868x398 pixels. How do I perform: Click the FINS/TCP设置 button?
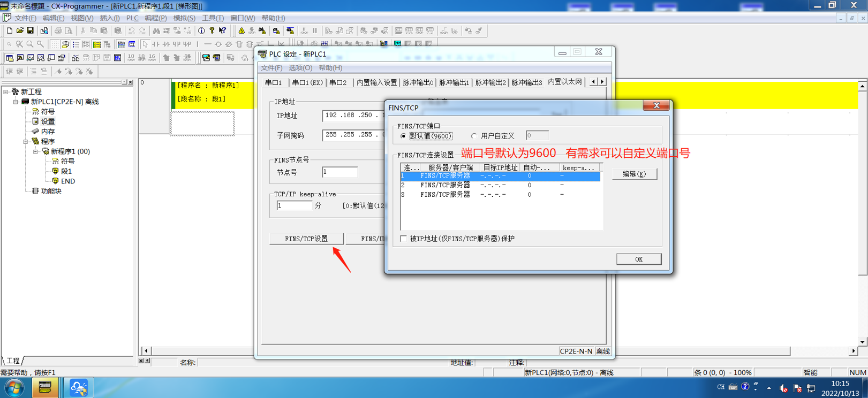pos(306,239)
